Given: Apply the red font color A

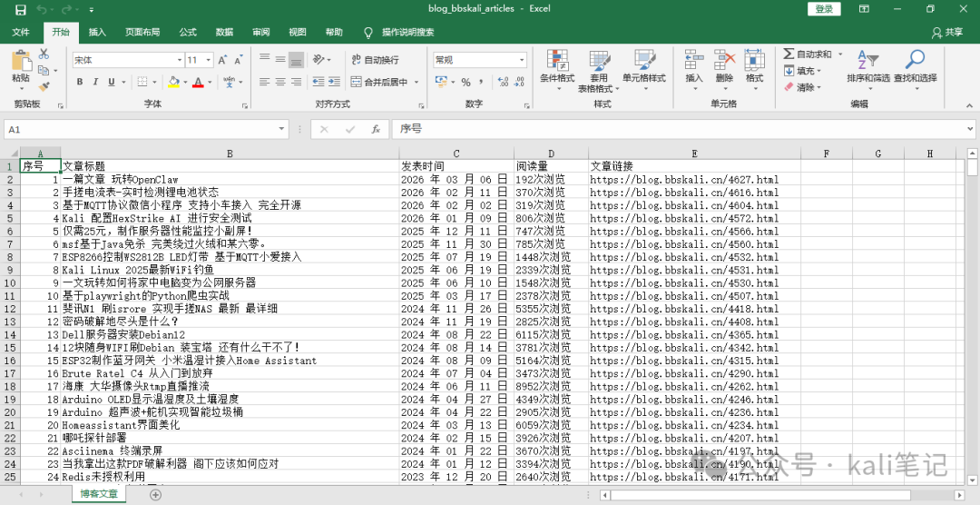Looking at the screenshot, I should [x=198, y=82].
